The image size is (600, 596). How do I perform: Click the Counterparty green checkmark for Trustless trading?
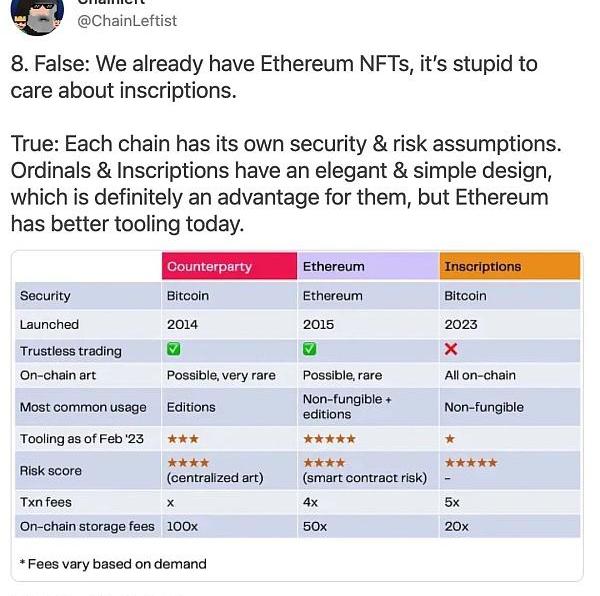click(x=174, y=349)
